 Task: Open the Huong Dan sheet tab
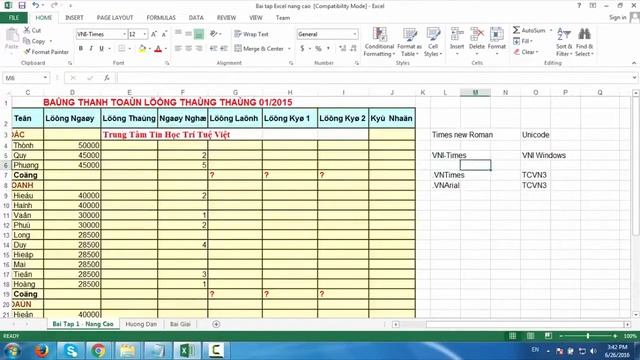[x=141, y=324]
